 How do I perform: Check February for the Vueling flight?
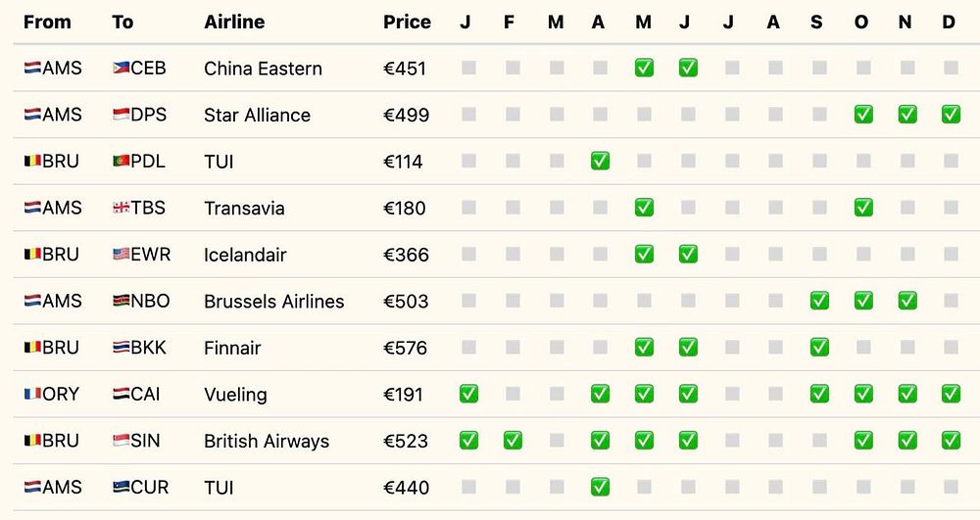coord(513,395)
